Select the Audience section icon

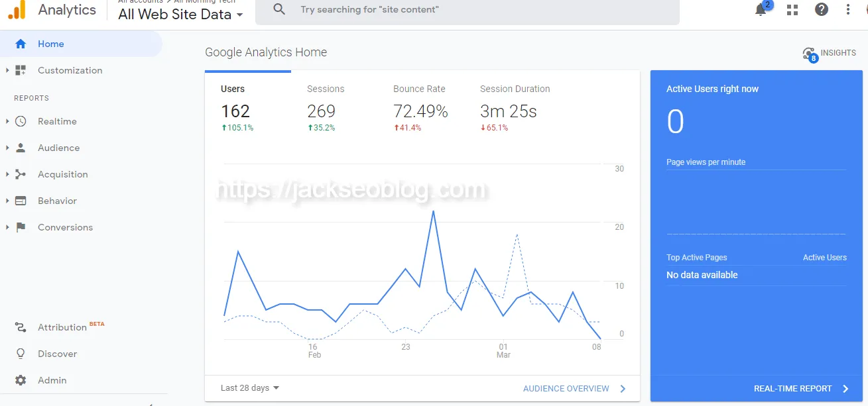click(x=21, y=148)
